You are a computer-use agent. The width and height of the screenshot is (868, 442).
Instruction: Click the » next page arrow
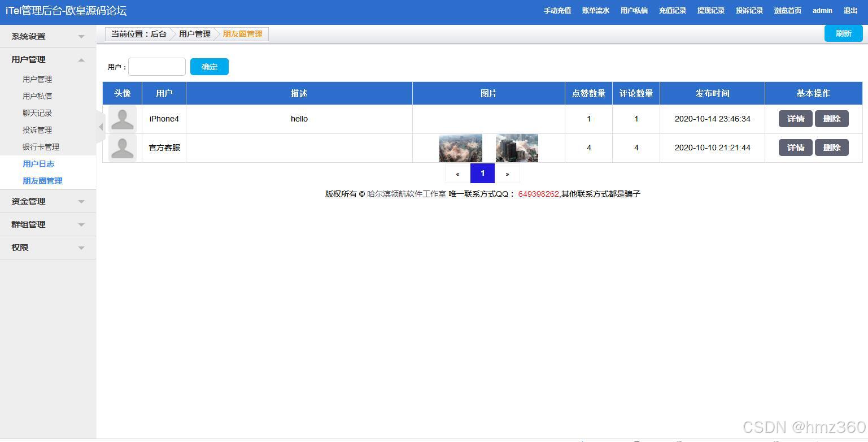coord(507,173)
